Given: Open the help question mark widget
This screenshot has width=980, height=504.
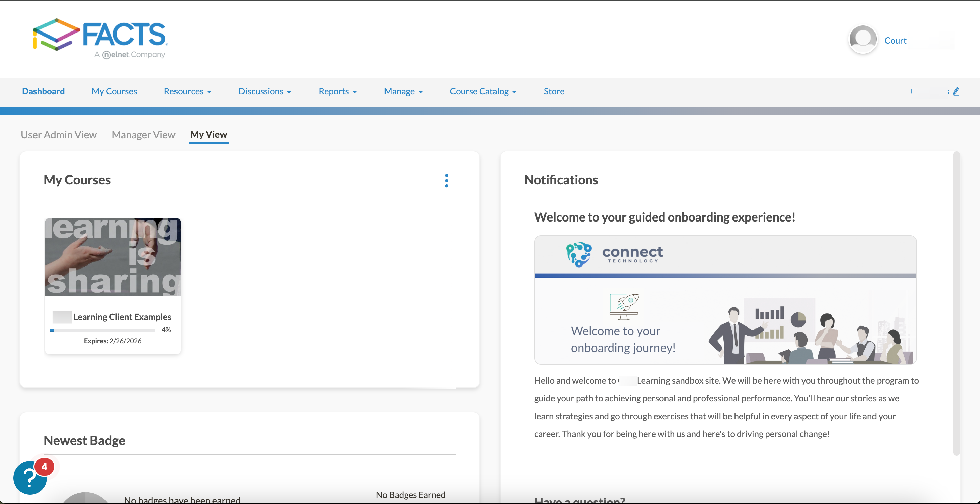Looking at the screenshot, I should coord(29,479).
